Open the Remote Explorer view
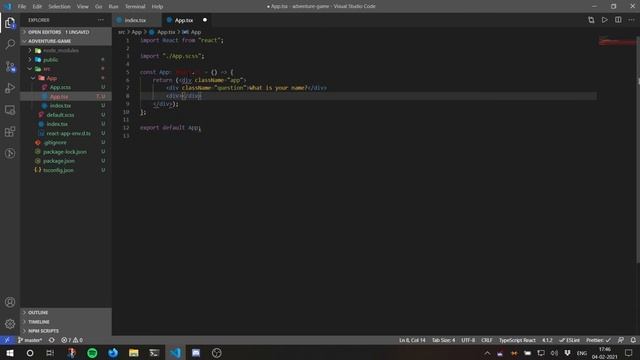Image resolution: width=640 pixels, height=360 pixels. click(x=10, y=110)
